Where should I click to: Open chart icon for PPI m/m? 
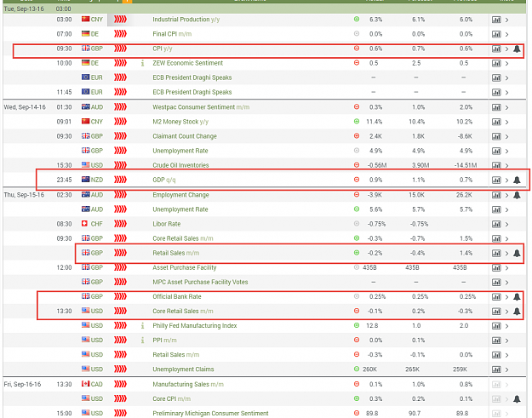tap(496, 341)
